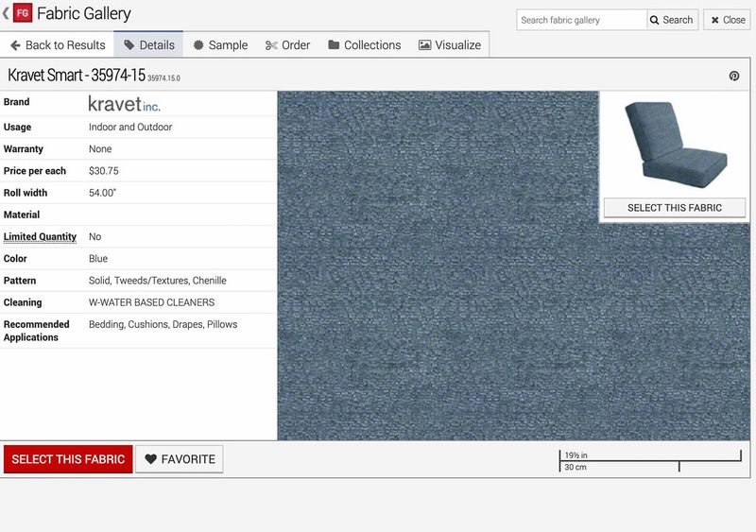
Task: Click the small 35974.15.0 code text
Action: (x=163, y=78)
